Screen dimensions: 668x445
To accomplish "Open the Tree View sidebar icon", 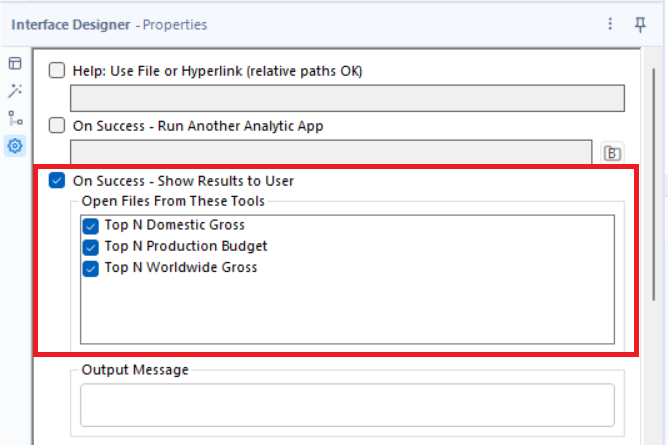I will click(15, 118).
